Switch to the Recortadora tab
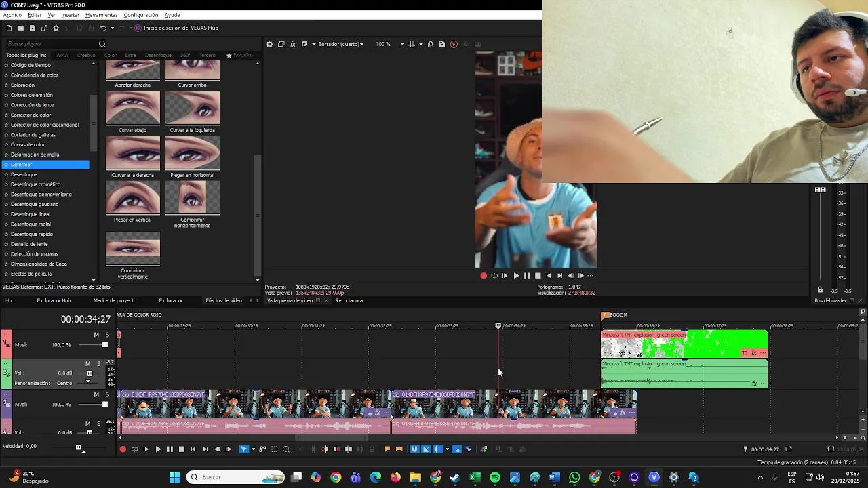This screenshot has width=868, height=488. click(349, 300)
